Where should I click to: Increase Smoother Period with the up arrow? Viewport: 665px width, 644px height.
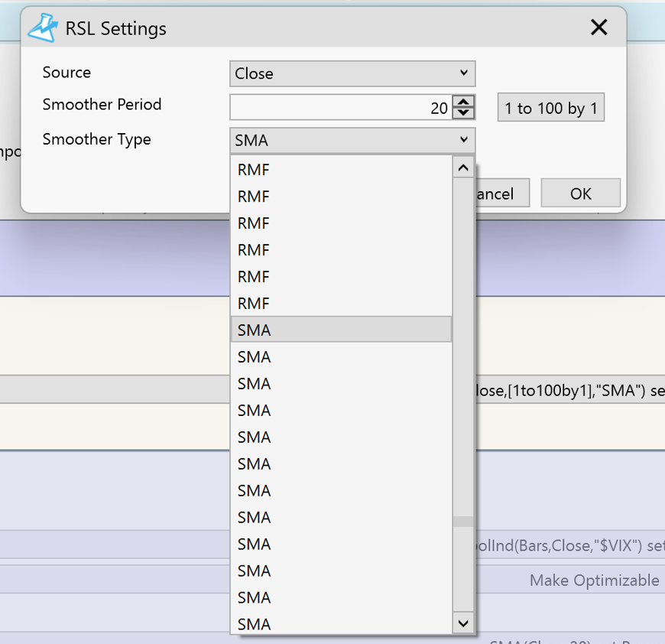tap(463, 102)
